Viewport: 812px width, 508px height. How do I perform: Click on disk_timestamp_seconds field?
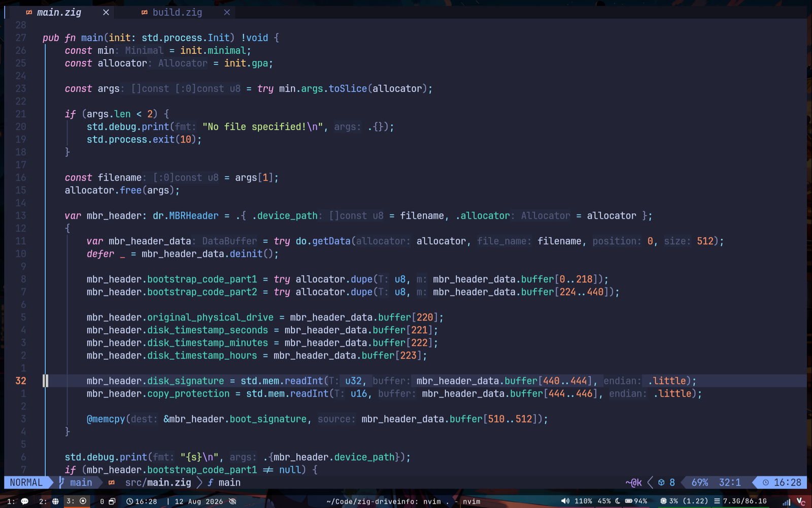(x=208, y=330)
